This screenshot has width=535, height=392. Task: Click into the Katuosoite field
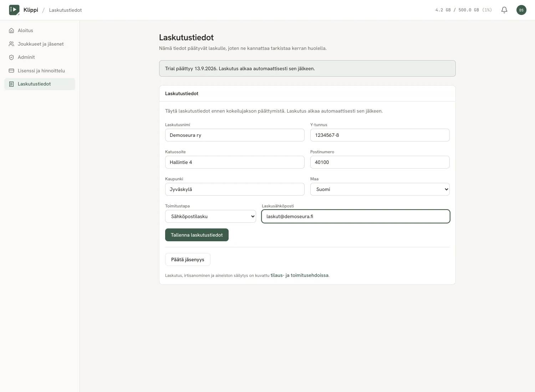pos(235,162)
